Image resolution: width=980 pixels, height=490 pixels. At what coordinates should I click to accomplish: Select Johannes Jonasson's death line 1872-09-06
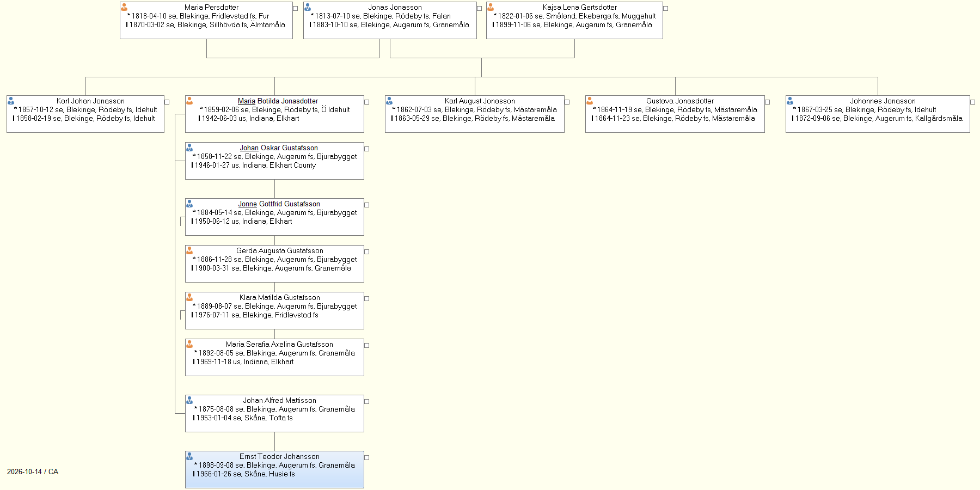point(877,118)
